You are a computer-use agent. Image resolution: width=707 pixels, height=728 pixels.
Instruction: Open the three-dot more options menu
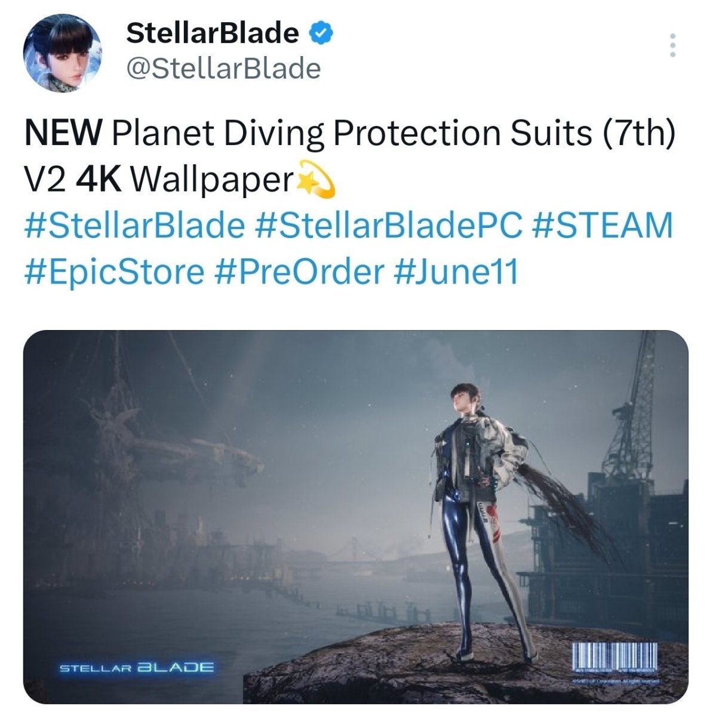coord(673,45)
